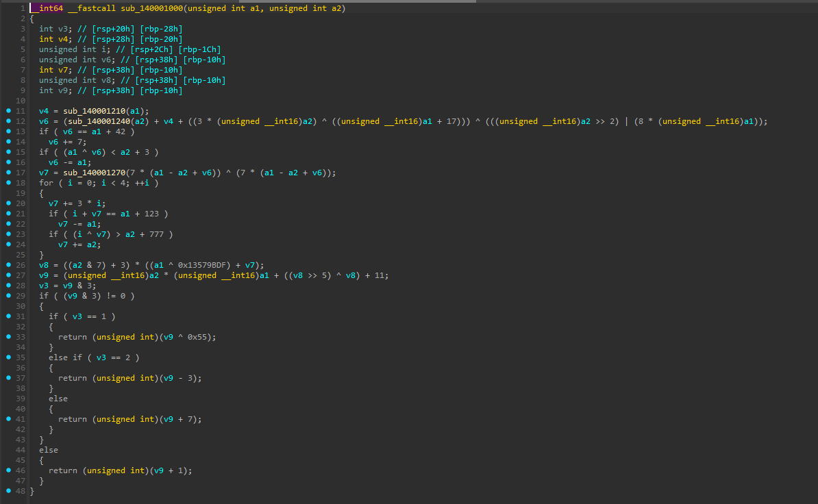Viewport: 818px width, 504px height.
Task: Click the __fastcall keyword in the signature
Action: [92, 8]
